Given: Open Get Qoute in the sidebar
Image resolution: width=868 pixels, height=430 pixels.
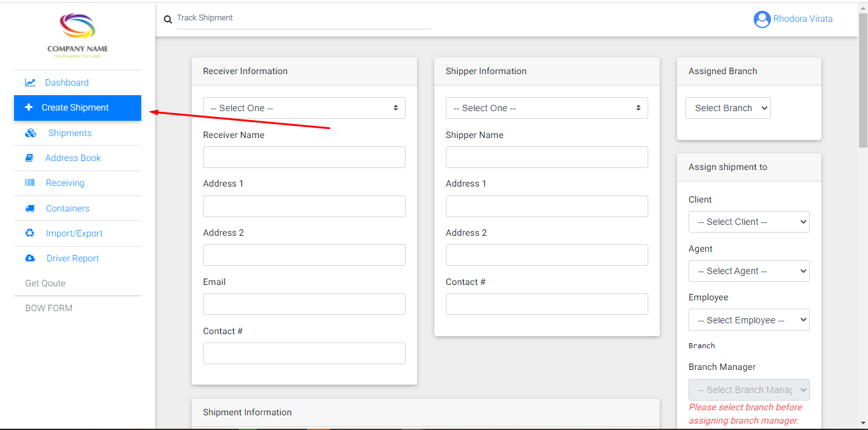Looking at the screenshot, I should pyautogui.click(x=45, y=283).
